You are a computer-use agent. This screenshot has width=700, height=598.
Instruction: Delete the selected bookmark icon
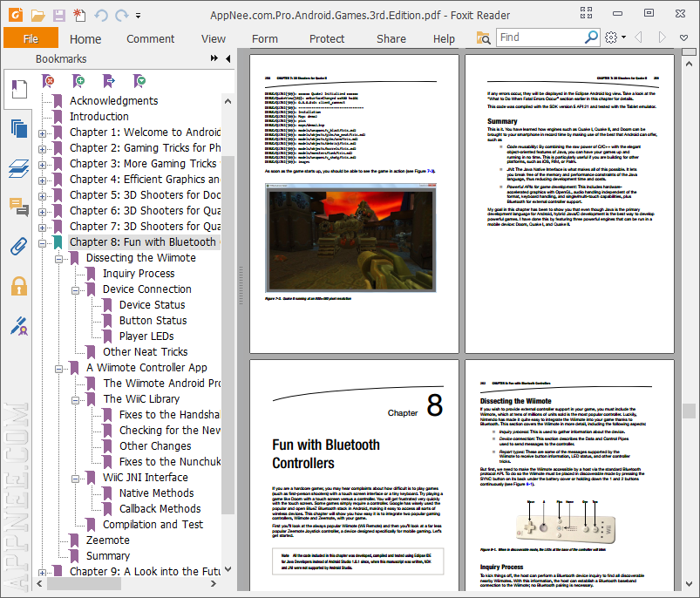point(48,81)
